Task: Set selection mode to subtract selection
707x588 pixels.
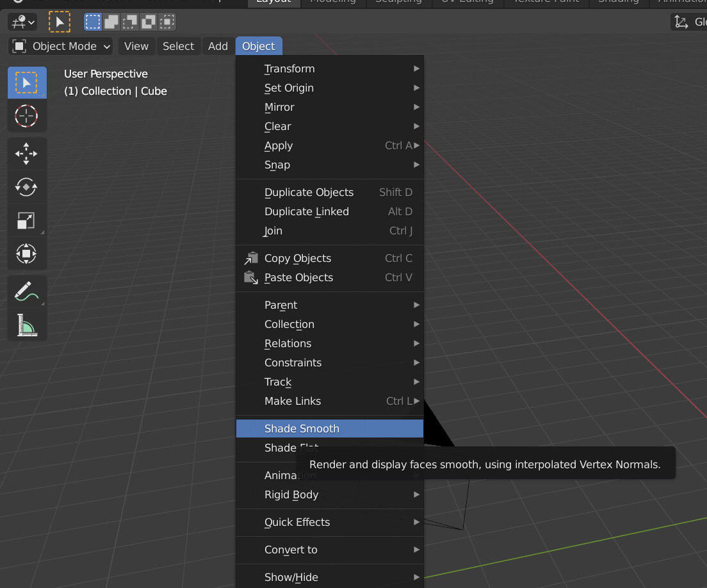Action: pos(130,22)
